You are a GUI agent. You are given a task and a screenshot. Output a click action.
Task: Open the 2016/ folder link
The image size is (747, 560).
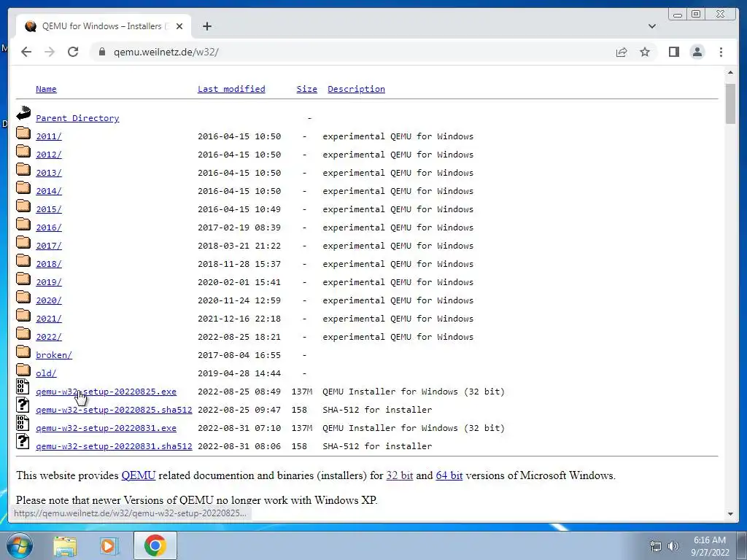click(49, 227)
